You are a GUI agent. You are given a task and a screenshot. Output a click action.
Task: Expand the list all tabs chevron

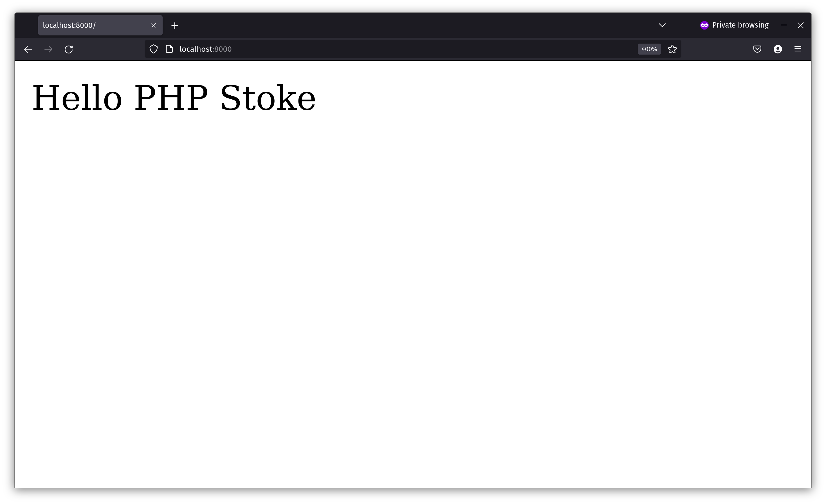point(662,25)
